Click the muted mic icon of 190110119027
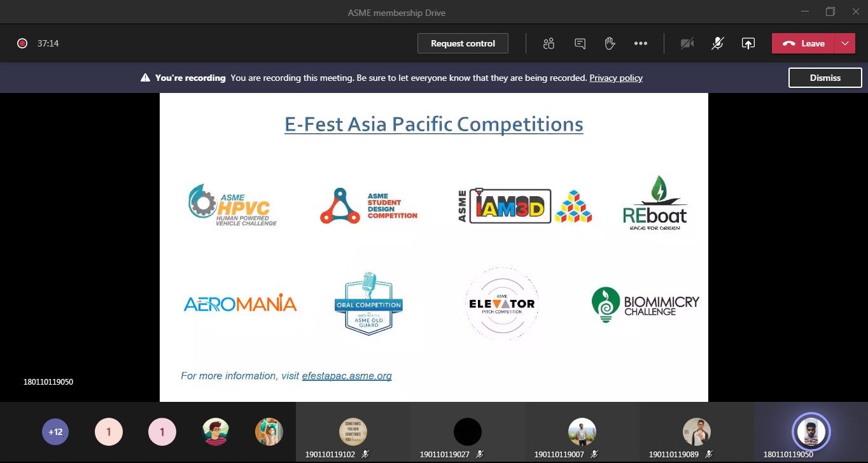Image resolution: width=868 pixels, height=463 pixels. 480,454
